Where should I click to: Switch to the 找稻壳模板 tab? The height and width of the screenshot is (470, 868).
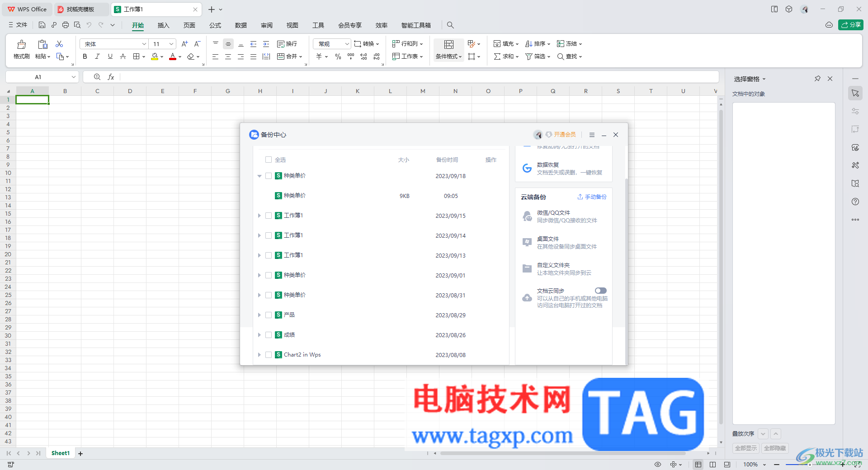tap(80, 9)
